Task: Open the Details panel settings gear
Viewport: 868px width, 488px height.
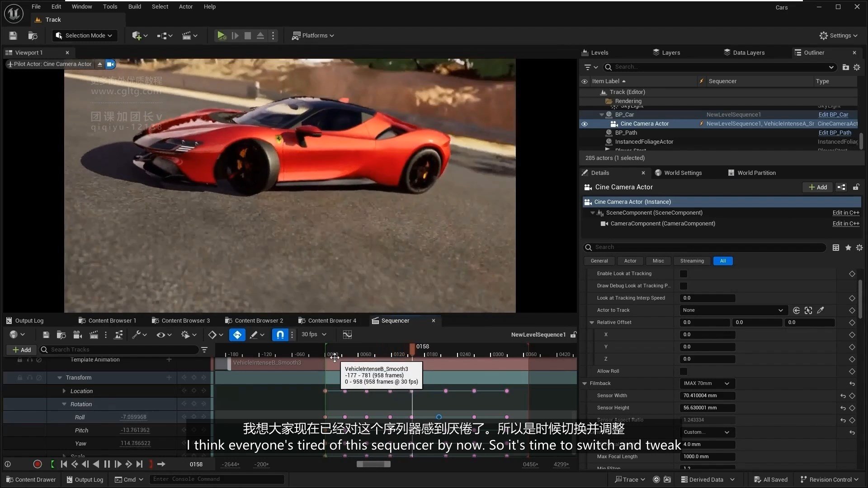Action: [x=859, y=248]
